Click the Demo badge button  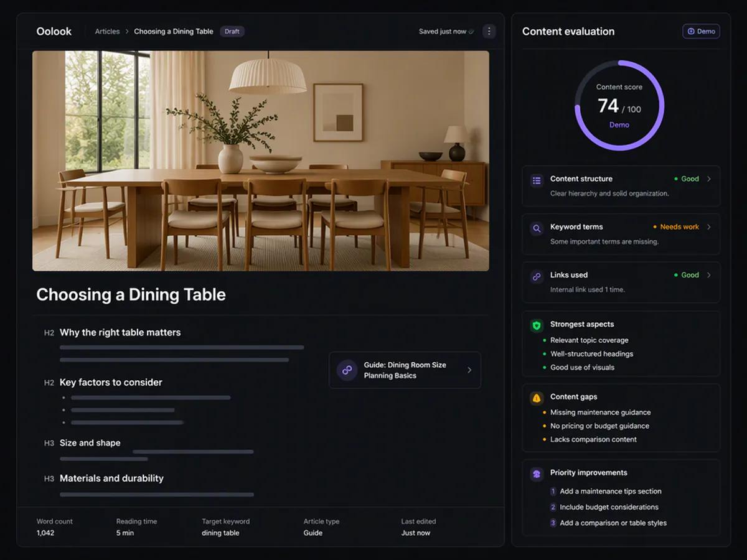(701, 31)
